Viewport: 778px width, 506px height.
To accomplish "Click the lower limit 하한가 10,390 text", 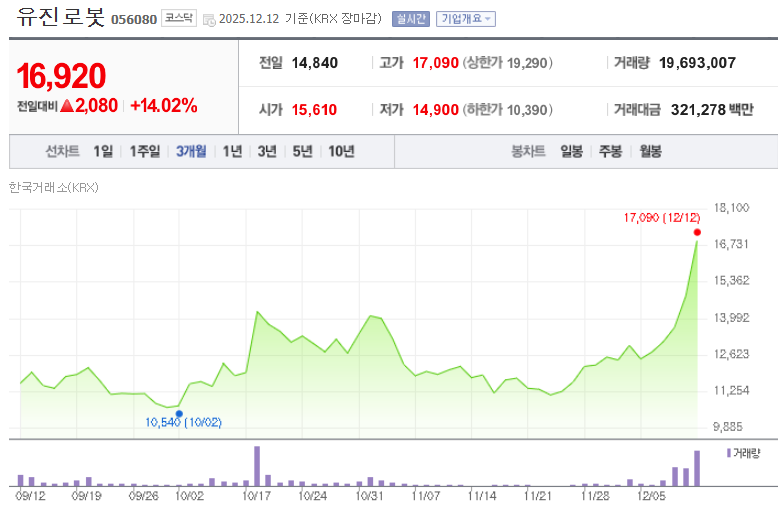I will 508,110.
